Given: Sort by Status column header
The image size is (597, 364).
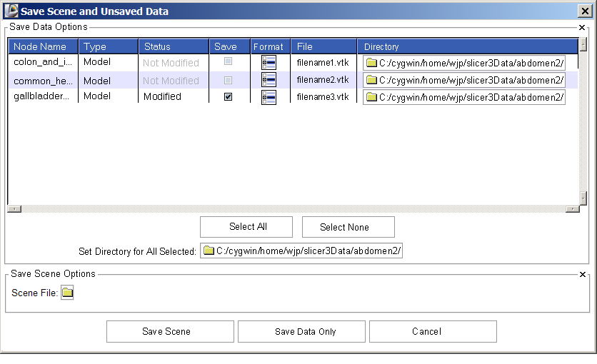Looking at the screenshot, I should [x=157, y=46].
